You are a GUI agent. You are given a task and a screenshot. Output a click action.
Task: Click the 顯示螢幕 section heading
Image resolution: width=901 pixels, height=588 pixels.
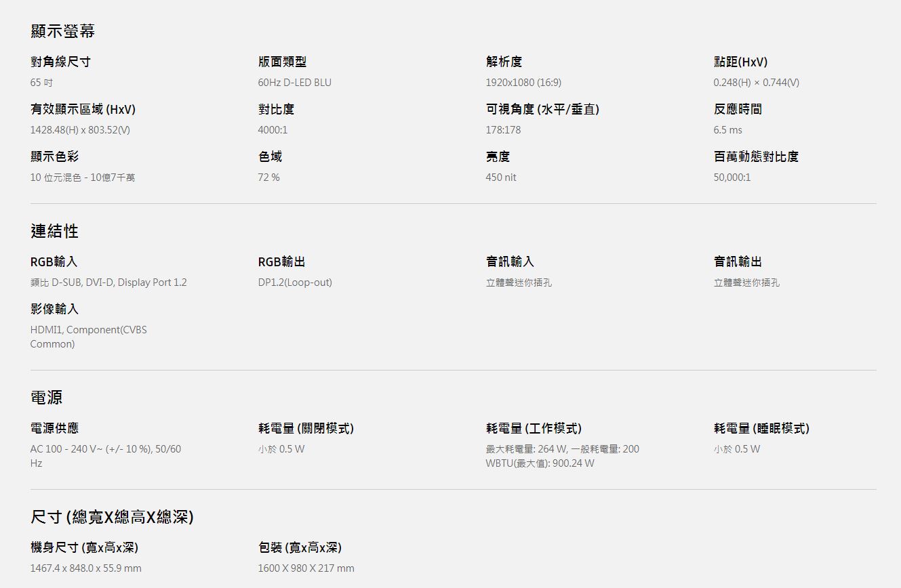point(62,31)
